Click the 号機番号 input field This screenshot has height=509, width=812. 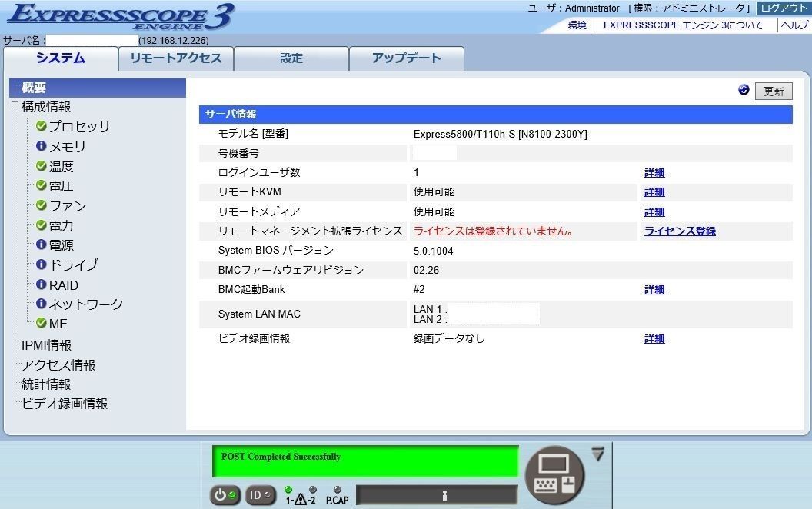coord(434,152)
